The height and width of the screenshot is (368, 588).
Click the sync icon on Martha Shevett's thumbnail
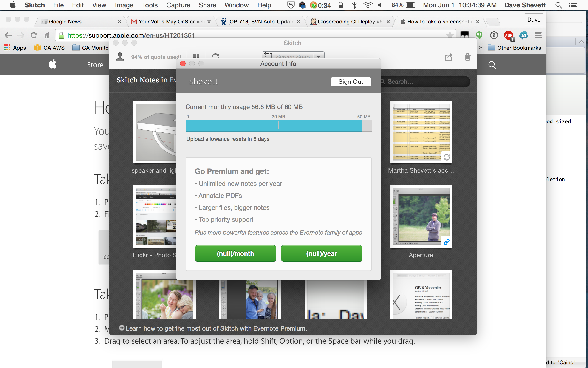(x=447, y=158)
